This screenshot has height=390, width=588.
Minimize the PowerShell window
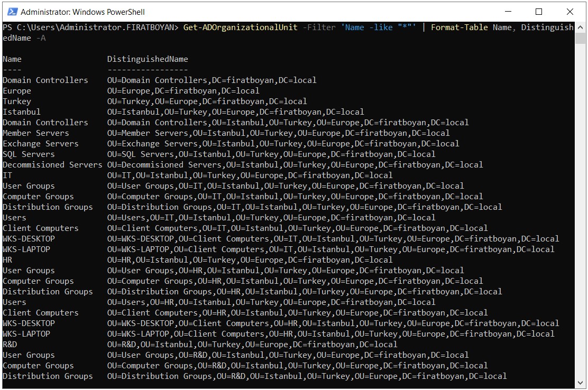(508, 12)
